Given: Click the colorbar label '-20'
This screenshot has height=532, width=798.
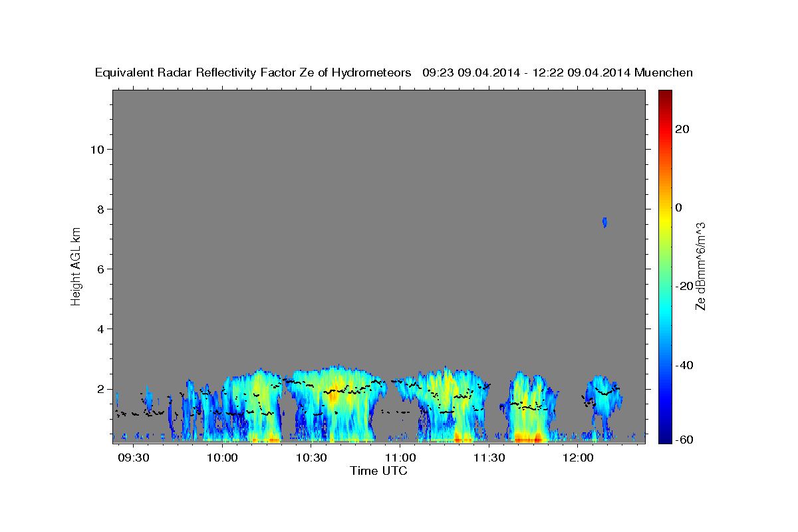Looking at the screenshot, I should point(684,286).
